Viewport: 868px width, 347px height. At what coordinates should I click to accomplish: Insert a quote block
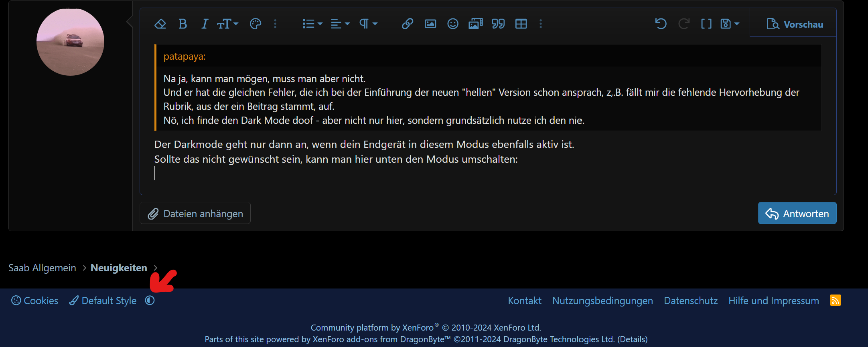[498, 24]
